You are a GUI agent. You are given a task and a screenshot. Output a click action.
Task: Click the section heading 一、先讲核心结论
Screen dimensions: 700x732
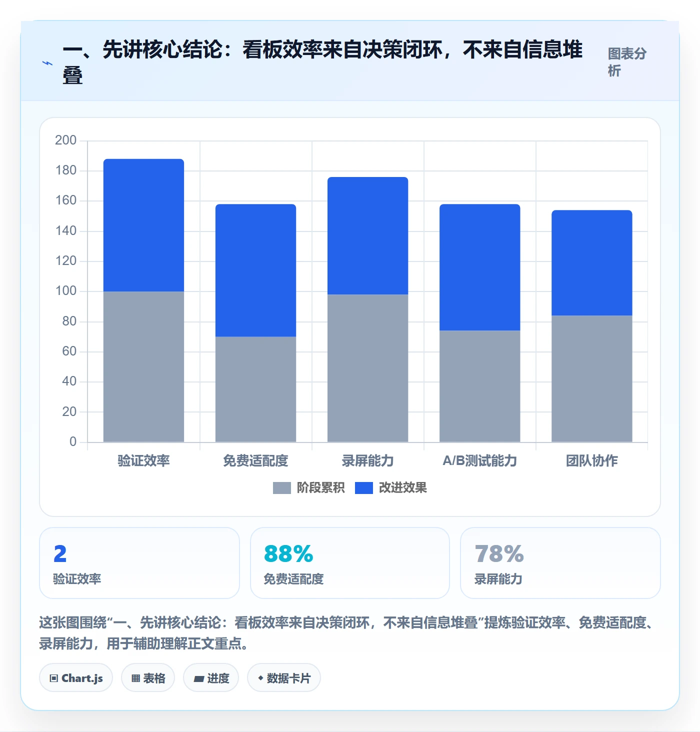point(322,62)
